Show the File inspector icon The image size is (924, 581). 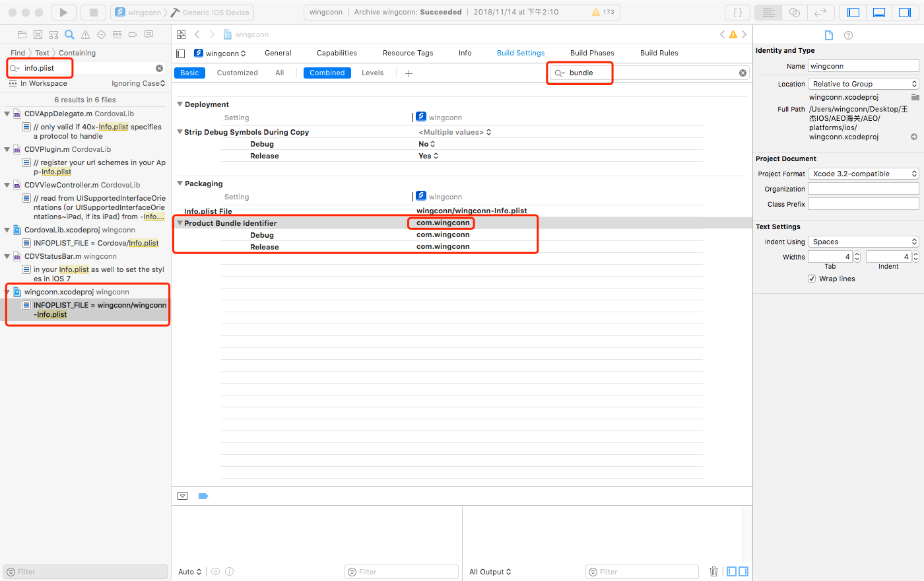(x=829, y=35)
